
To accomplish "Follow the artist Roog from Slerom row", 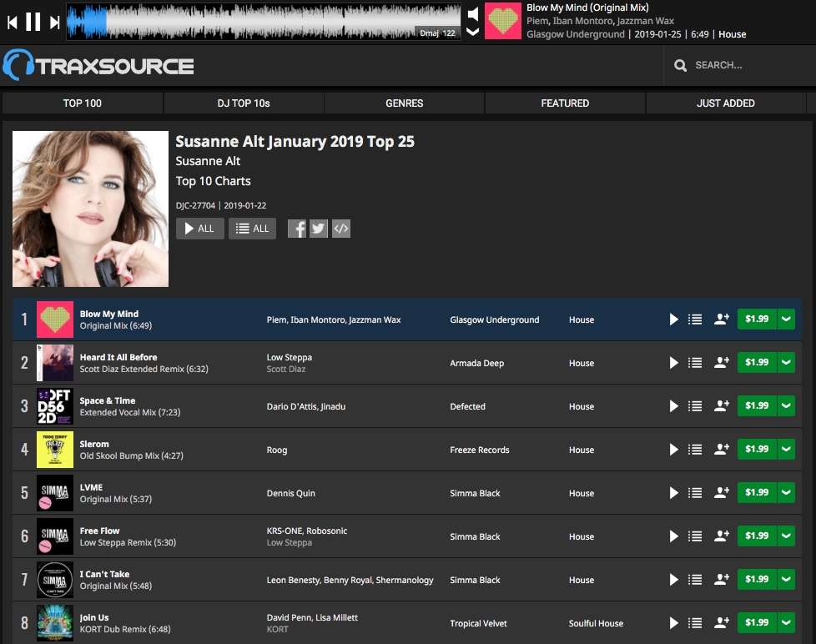I will (721, 449).
